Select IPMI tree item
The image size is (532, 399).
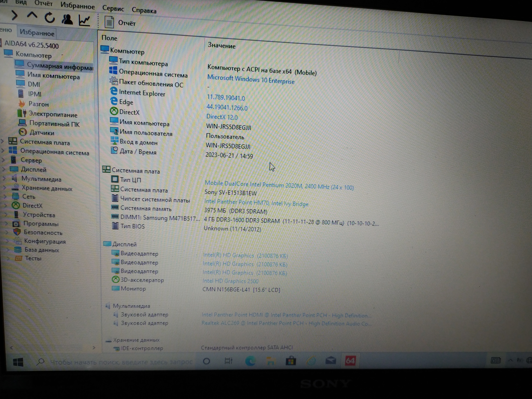tap(35, 94)
